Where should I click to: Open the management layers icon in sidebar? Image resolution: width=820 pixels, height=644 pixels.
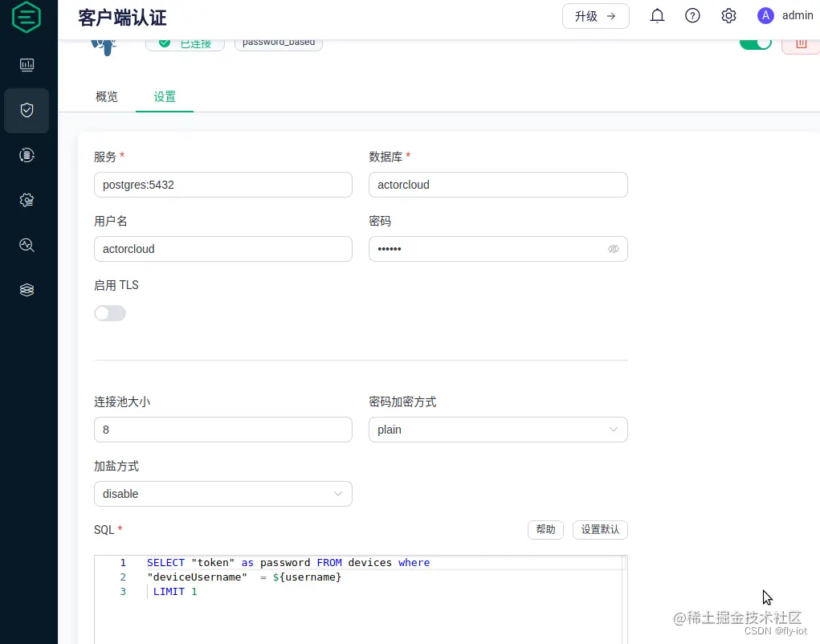pos(27,289)
